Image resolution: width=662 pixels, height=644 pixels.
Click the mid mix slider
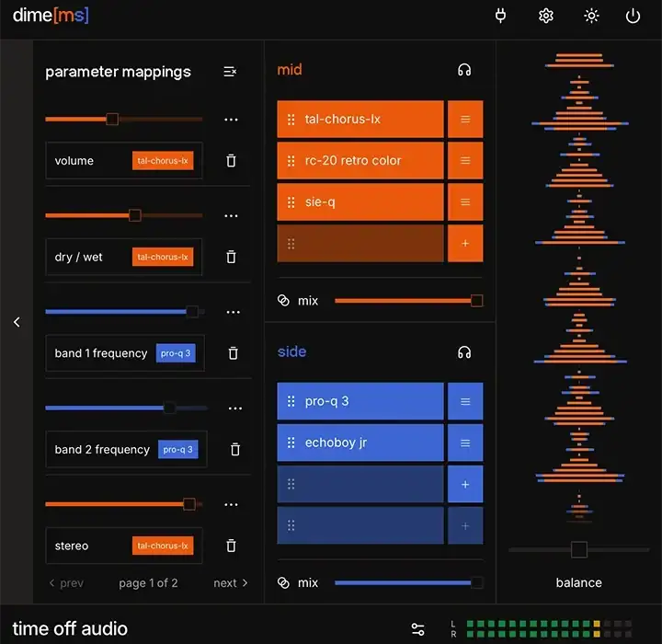point(408,301)
